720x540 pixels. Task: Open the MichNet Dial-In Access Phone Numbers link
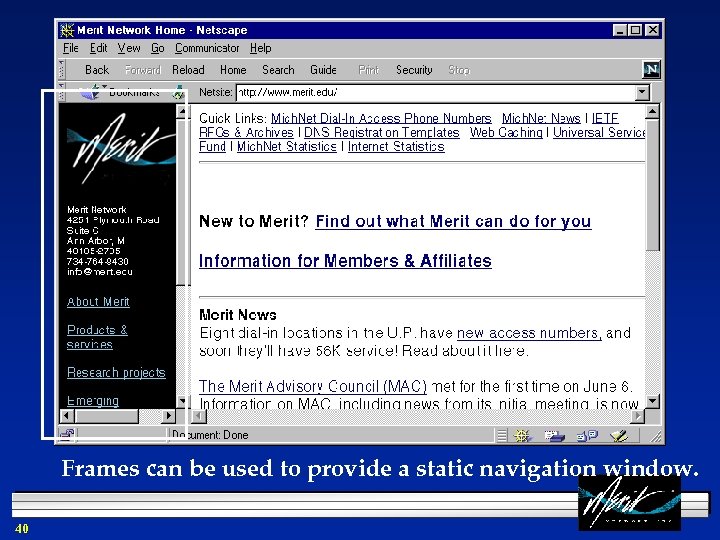click(381, 118)
